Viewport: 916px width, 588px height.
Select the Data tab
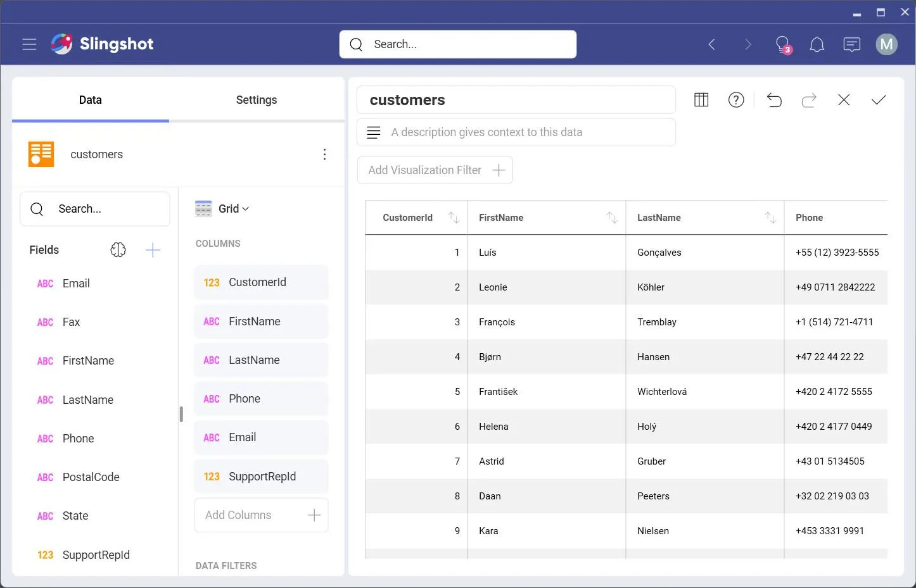coord(90,100)
